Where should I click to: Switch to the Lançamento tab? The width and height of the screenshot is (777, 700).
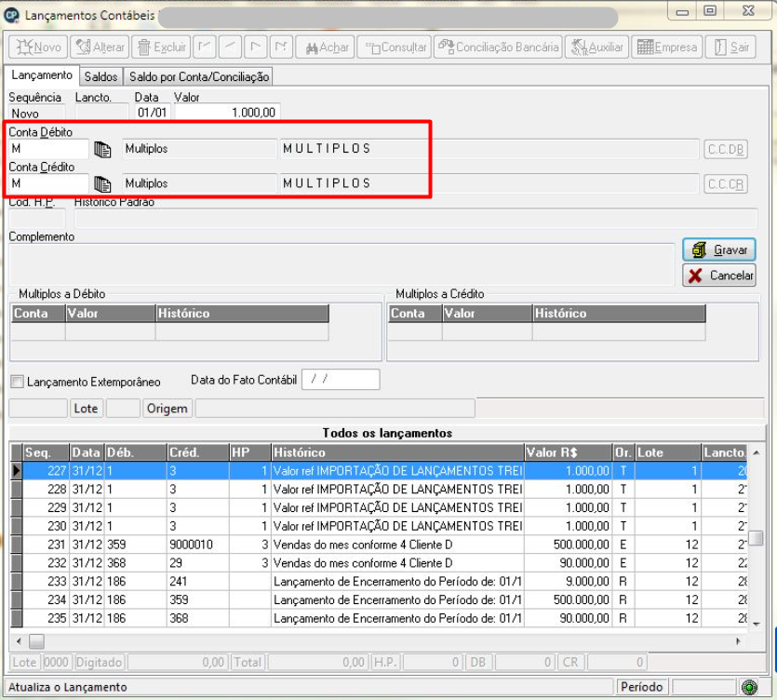42,75
